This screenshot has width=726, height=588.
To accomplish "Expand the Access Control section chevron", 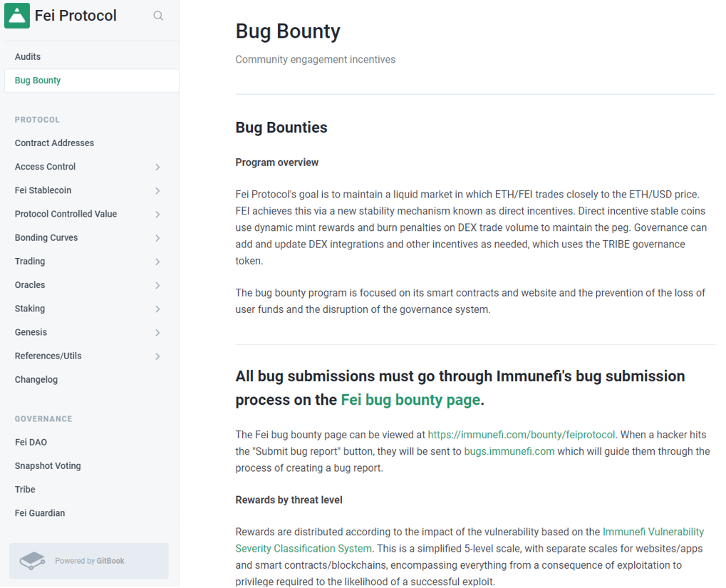I will pyautogui.click(x=157, y=167).
